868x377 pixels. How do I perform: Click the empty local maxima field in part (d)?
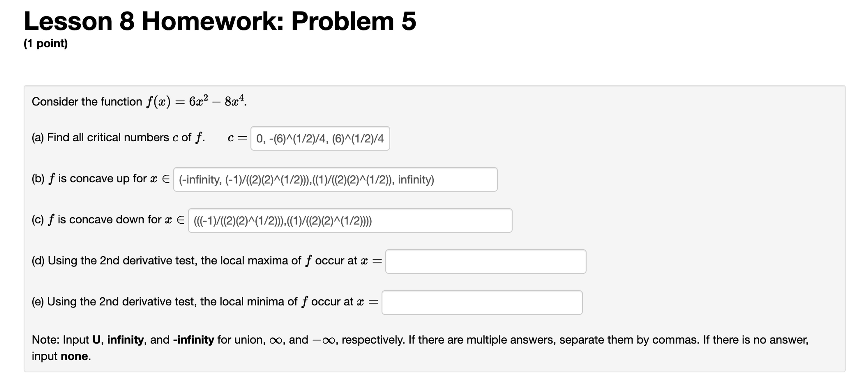tap(485, 261)
